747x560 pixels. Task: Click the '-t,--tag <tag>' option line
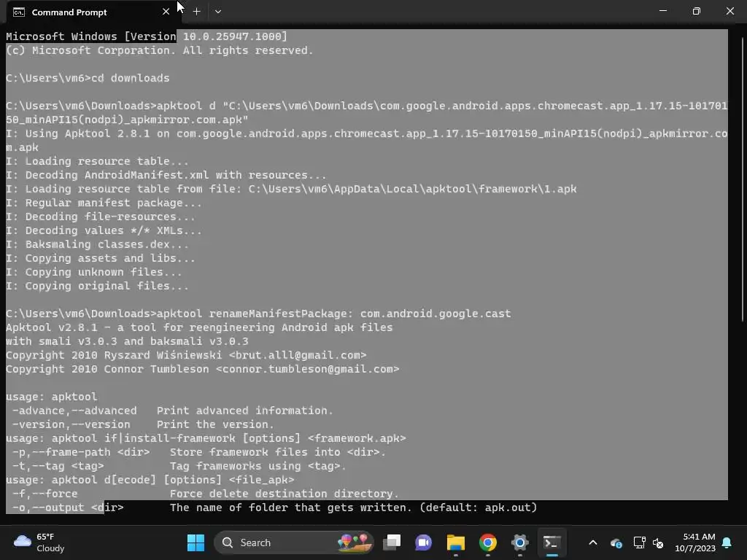point(179,466)
